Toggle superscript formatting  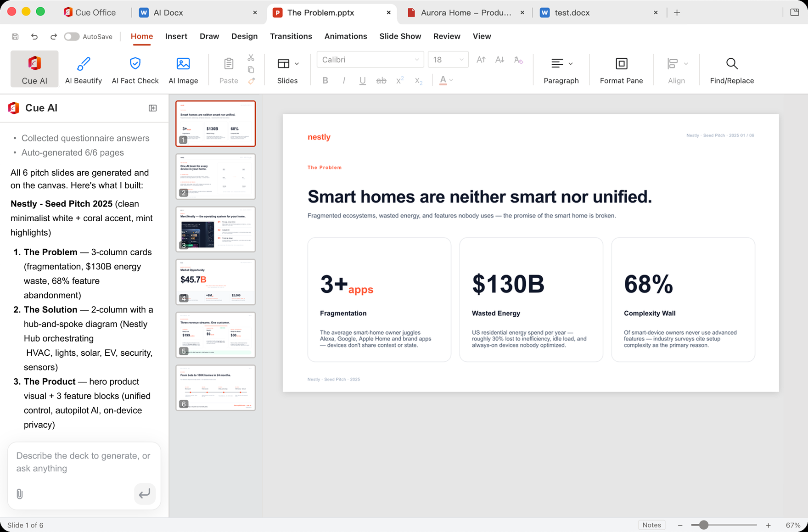(x=400, y=80)
